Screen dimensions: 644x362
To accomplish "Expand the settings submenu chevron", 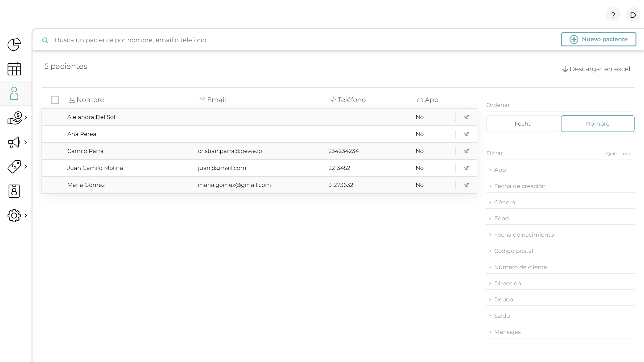I will pyautogui.click(x=25, y=215).
